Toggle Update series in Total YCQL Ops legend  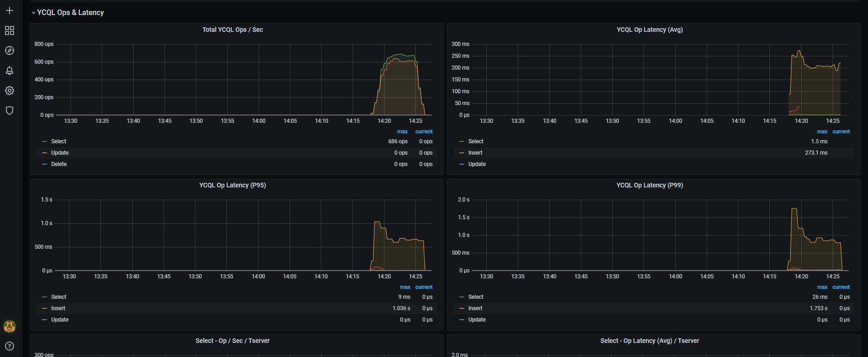coord(60,153)
